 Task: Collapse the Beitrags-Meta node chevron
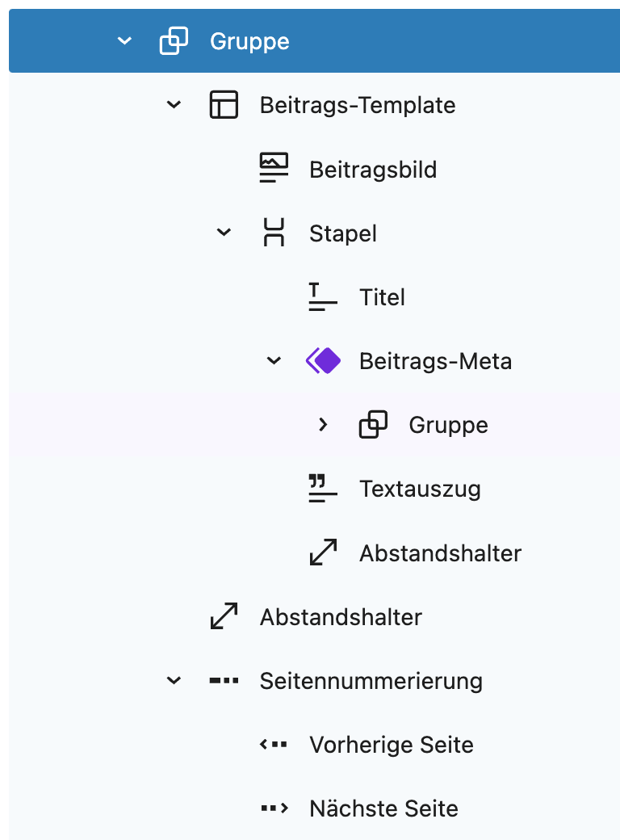(x=274, y=360)
